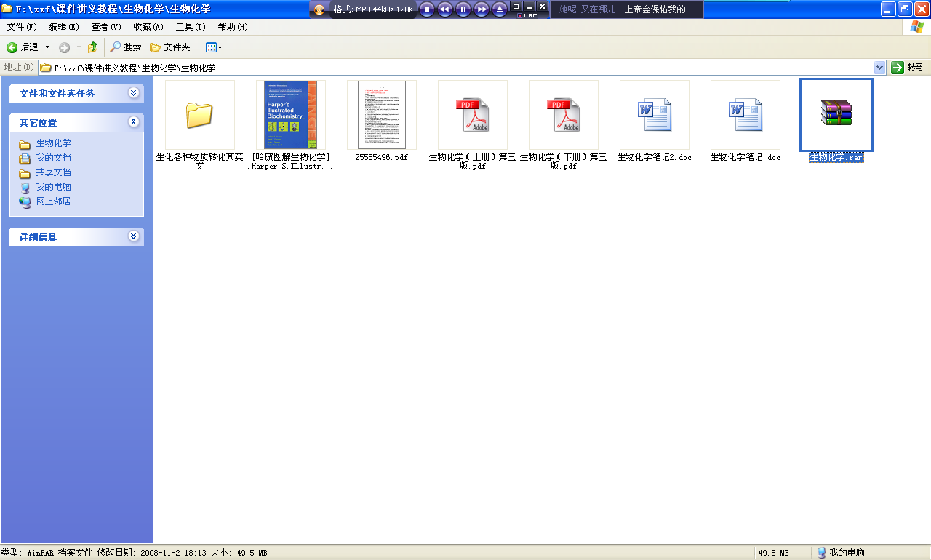Select the 生物化学笔记2.doc Word file
The width and height of the screenshot is (931, 560).
point(654,115)
